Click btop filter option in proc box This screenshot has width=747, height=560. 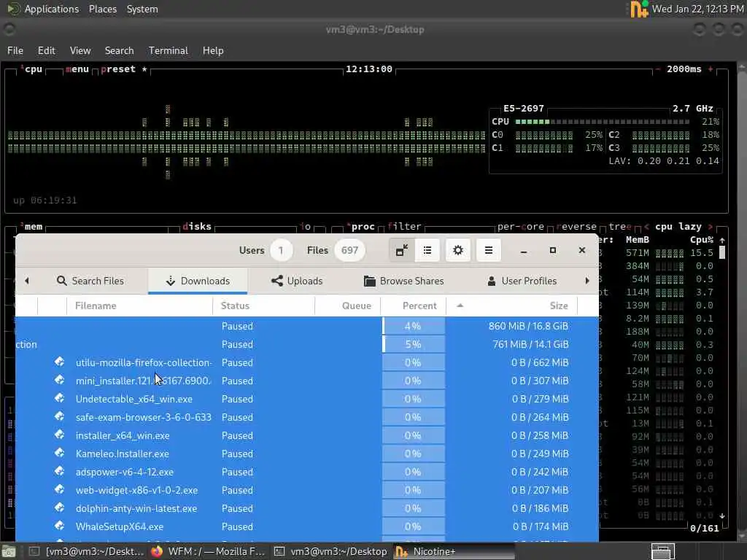tap(404, 227)
